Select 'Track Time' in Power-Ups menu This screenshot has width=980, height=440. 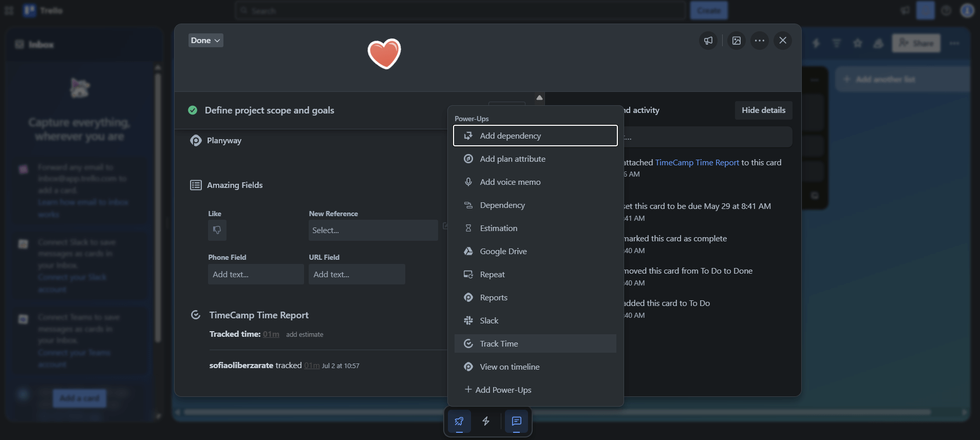pyautogui.click(x=535, y=343)
